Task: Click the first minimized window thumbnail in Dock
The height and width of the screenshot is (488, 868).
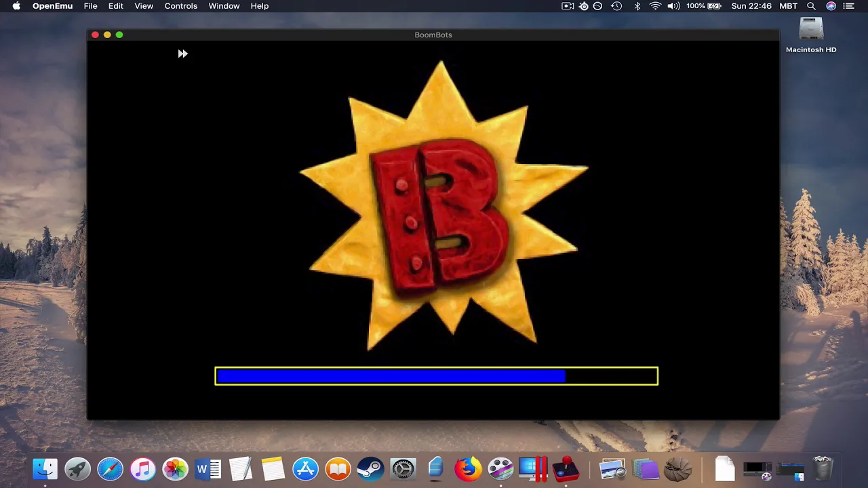Action: (757, 470)
